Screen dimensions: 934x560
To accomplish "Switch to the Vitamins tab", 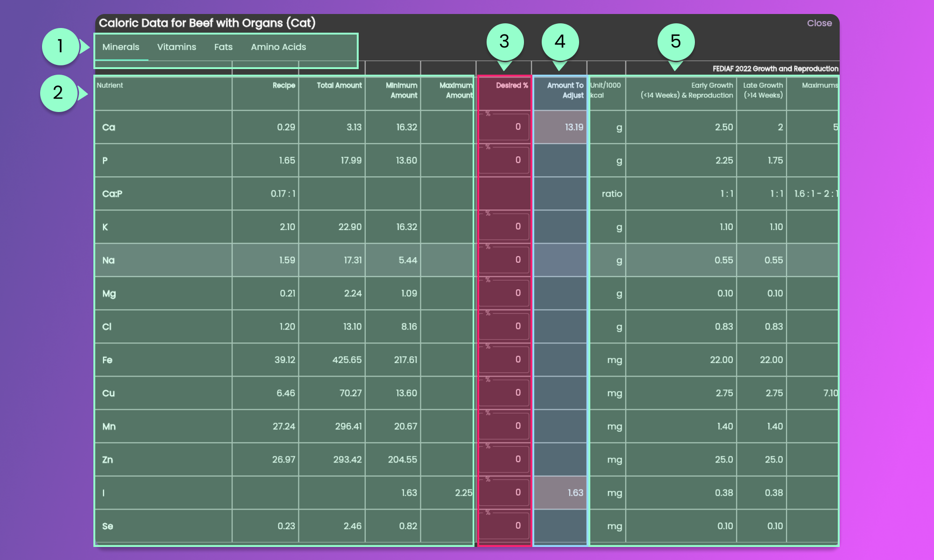I will [177, 47].
